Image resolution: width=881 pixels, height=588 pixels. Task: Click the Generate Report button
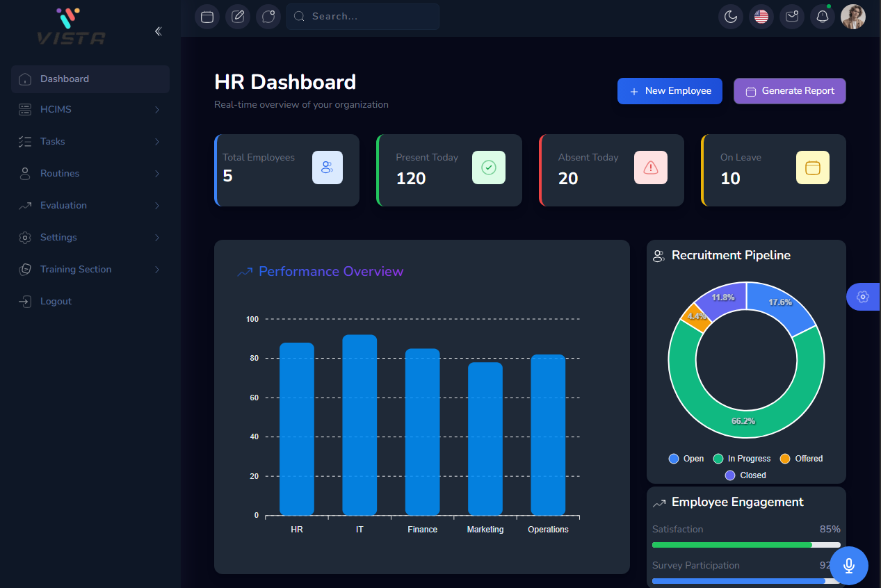coord(790,91)
